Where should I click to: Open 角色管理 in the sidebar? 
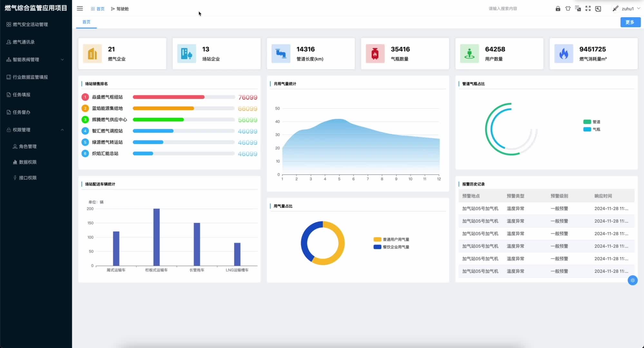pos(28,146)
